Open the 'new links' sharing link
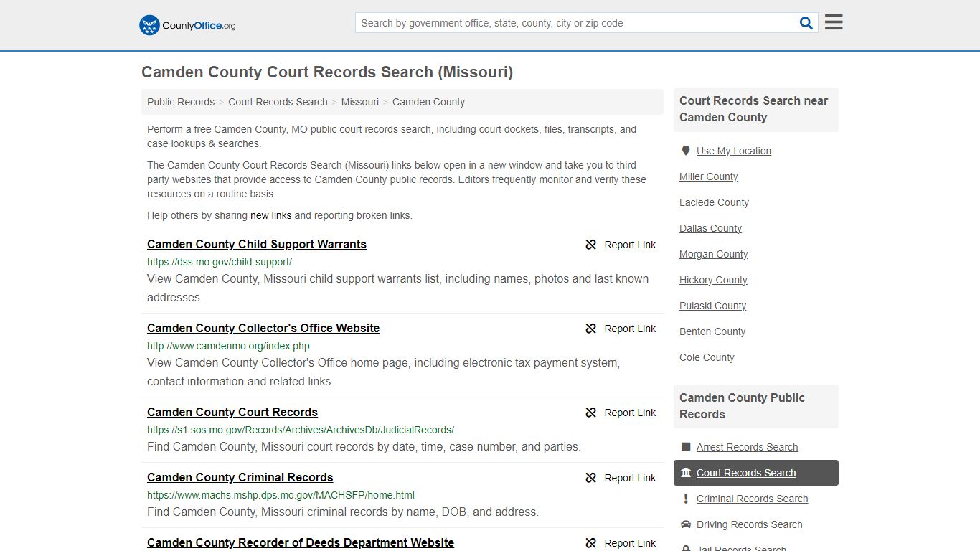This screenshot has width=980, height=551. pos(270,215)
